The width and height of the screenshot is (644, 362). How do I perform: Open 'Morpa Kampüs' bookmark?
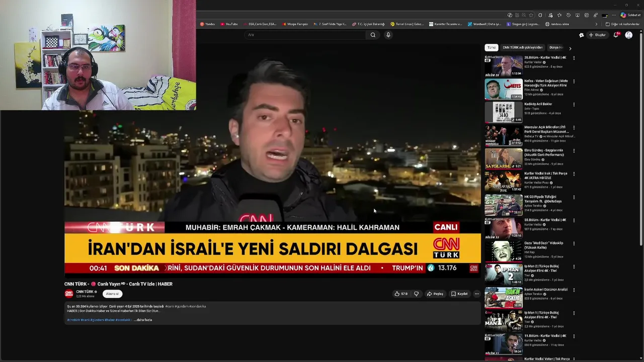click(295, 24)
